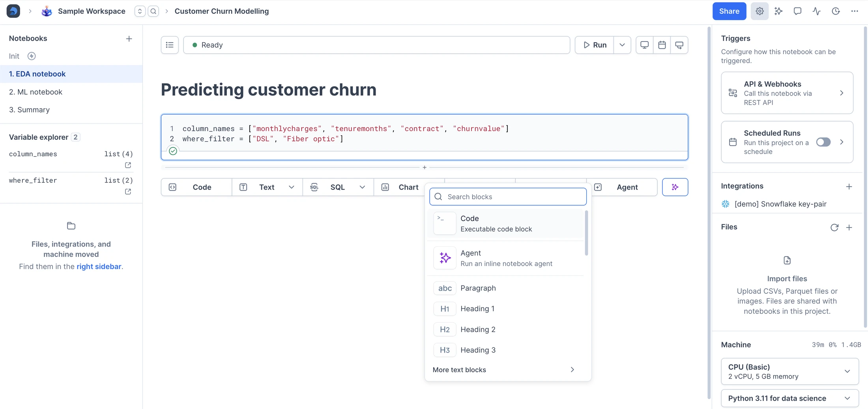This screenshot has height=409, width=868.
Task: Follow the right sidebar link
Action: click(x=99, y=266)
